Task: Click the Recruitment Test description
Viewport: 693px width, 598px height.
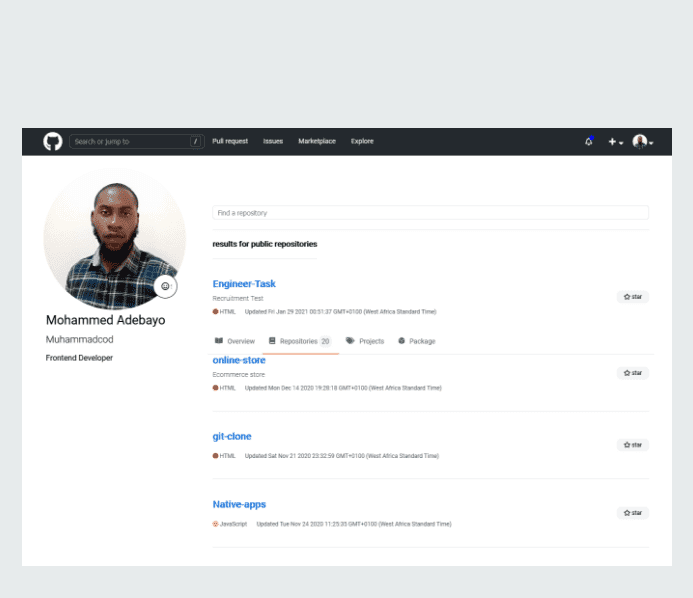Action: click(x=238, y=298)
